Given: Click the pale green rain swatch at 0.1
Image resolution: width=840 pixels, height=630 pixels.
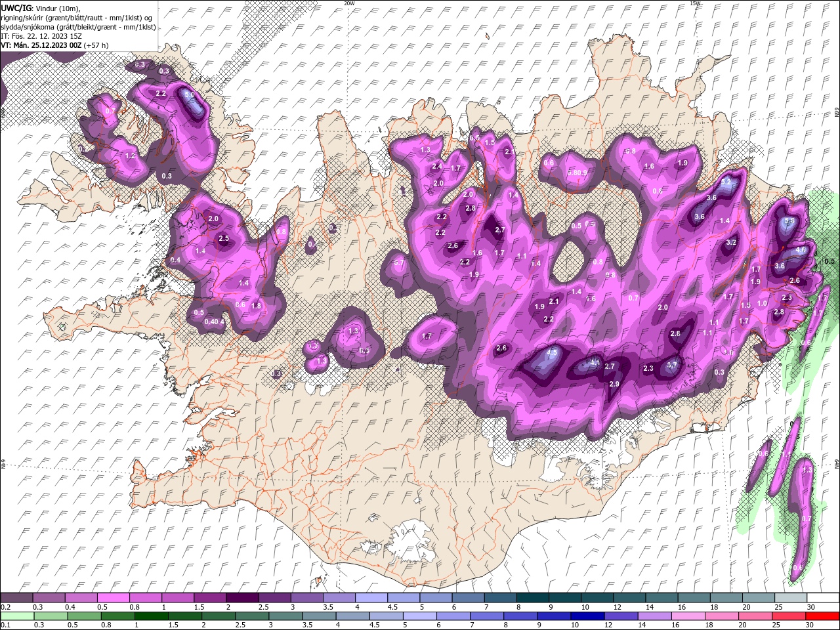Looking at the screenshot, I should (x=18, y=616).
